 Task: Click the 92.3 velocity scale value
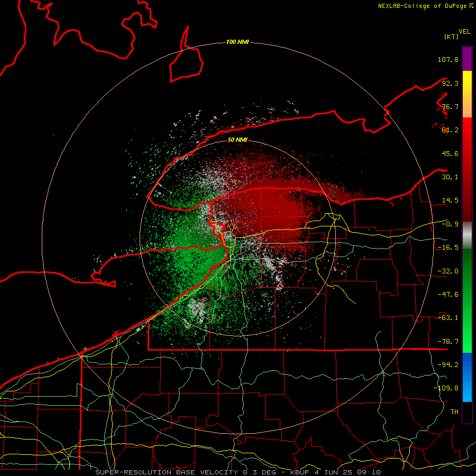(450, 83)
